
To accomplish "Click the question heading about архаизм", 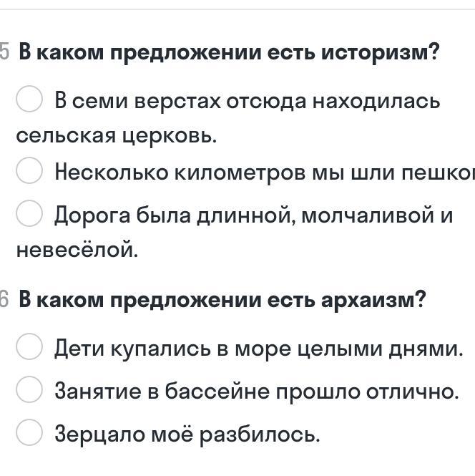I will pos(222,299).
